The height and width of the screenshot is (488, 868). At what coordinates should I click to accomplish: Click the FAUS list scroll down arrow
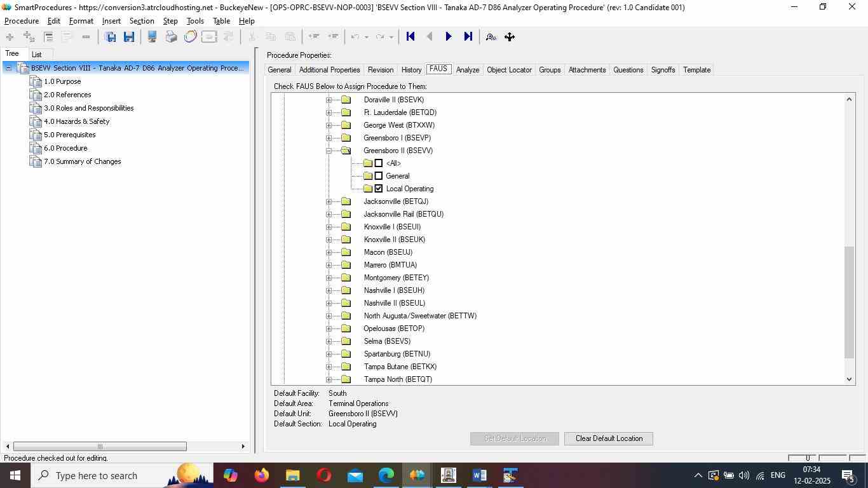(850, 379)
